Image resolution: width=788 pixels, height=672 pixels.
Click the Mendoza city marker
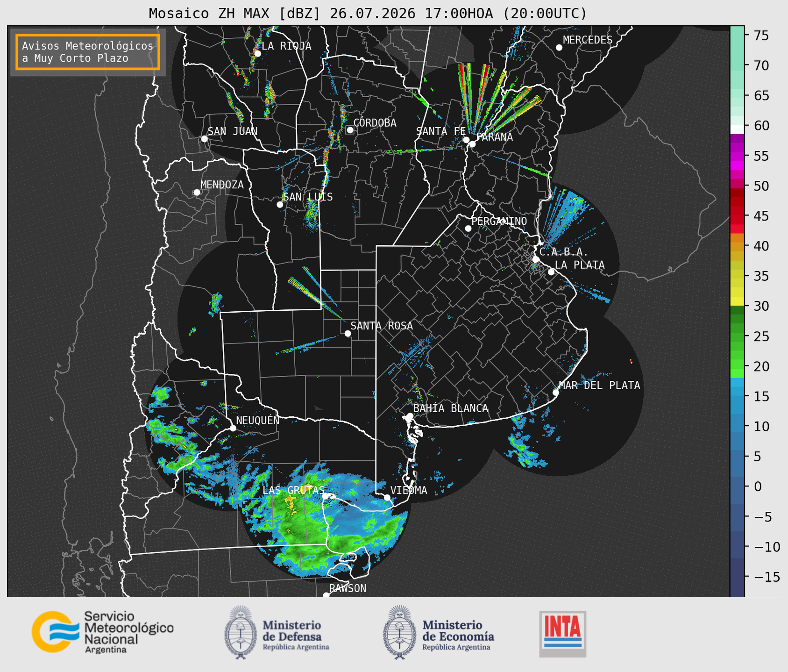197,193
